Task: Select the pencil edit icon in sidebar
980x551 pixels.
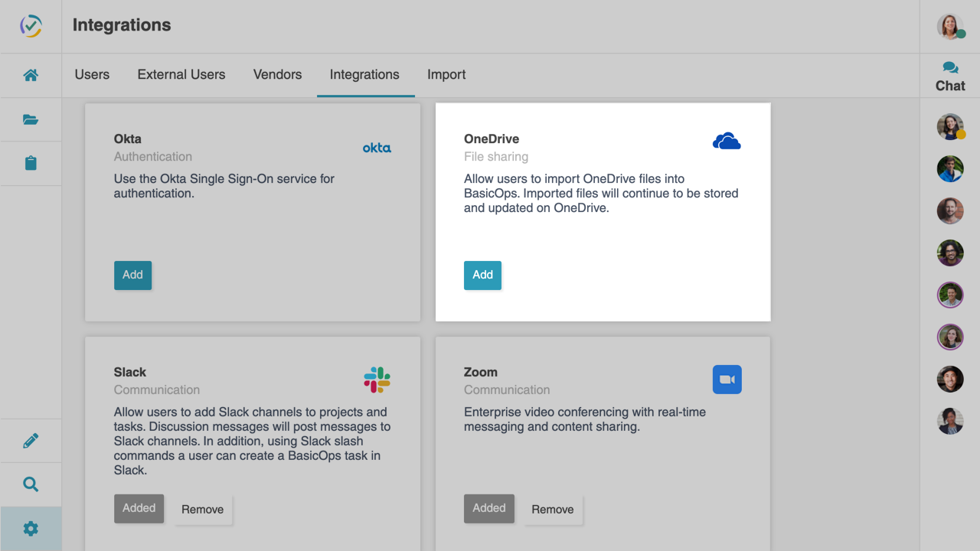Action: pos(31,440)
